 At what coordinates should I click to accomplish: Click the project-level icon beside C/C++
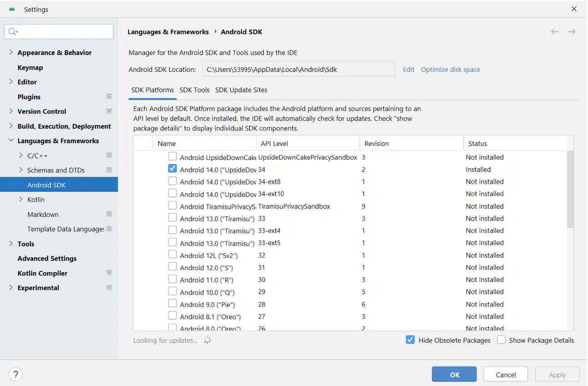coord(109,155)
